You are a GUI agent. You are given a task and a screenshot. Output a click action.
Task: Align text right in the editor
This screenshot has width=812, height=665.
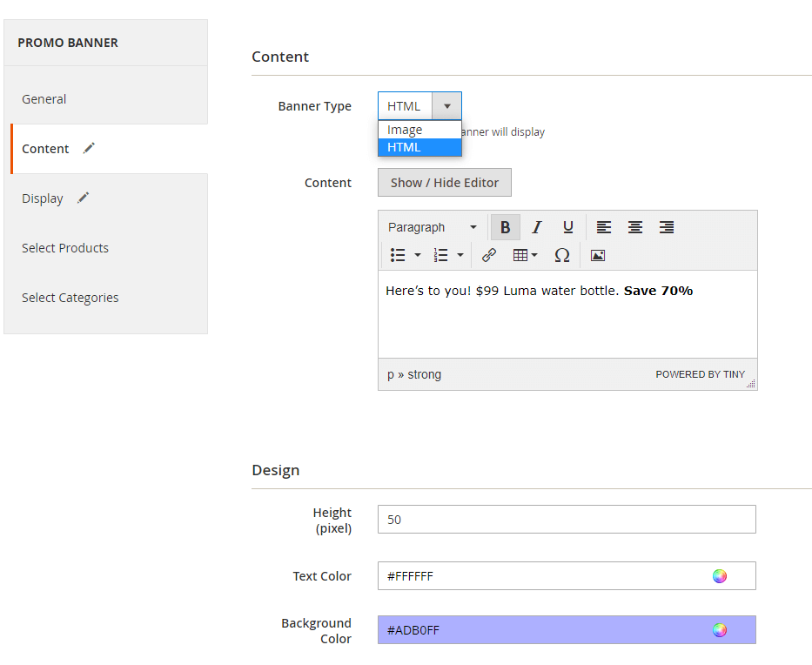point(667,227)
